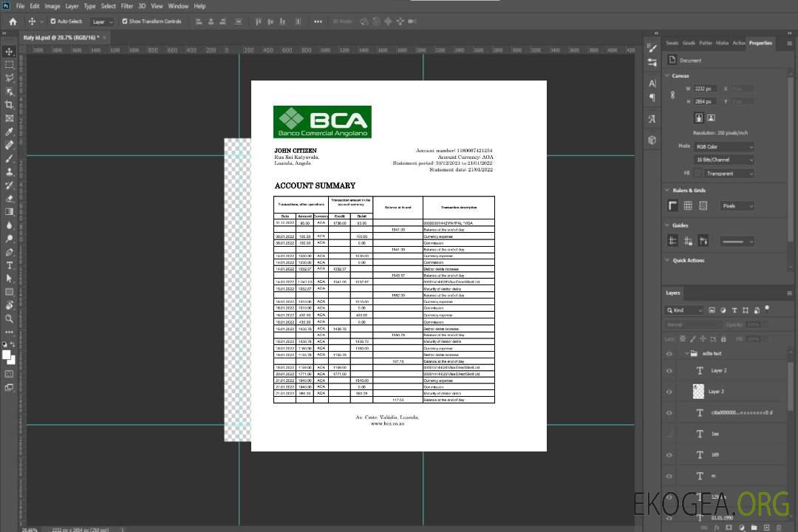
Task: Open the layer filter Kind dropdown
Action: [x=684, y=310]
